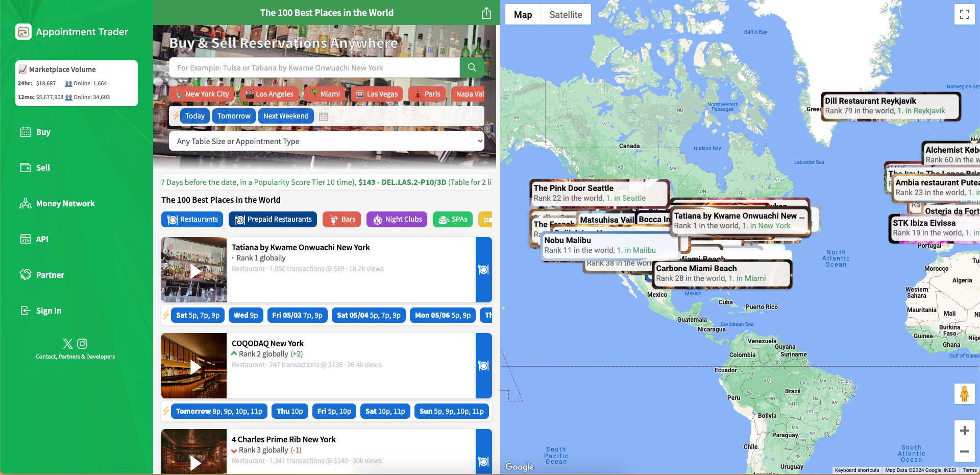
Task: Open the Instagram icon in sidebar
Action: click(x=82, y=344)
